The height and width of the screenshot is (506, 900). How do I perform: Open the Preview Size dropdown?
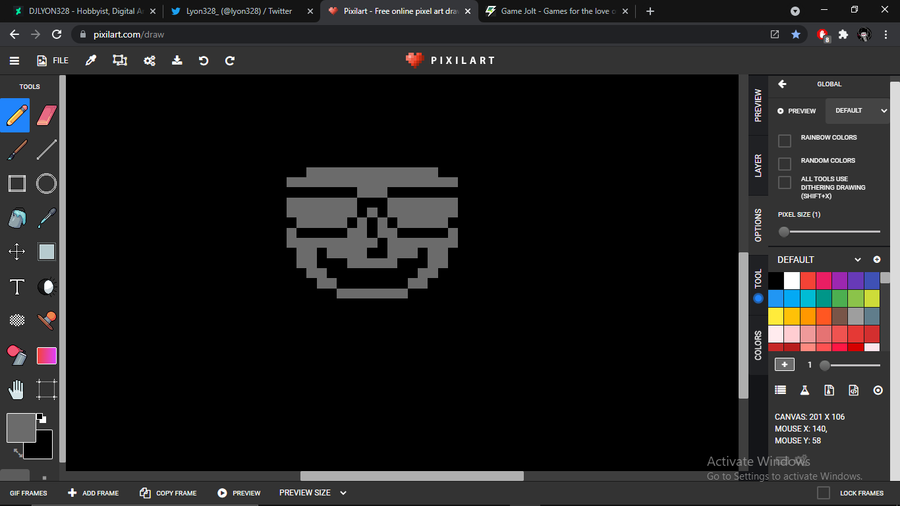313,493
